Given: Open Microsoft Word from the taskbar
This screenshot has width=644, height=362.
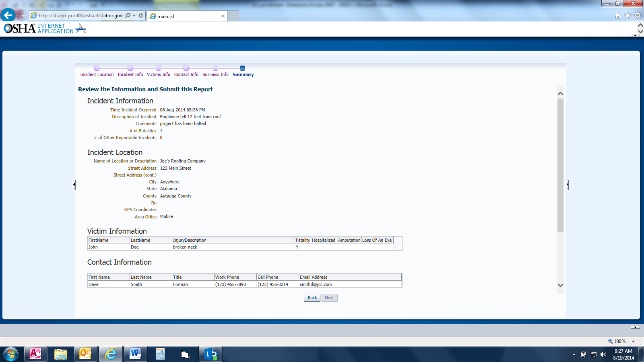Looking at the screenshot, I should tap(135, 354).
